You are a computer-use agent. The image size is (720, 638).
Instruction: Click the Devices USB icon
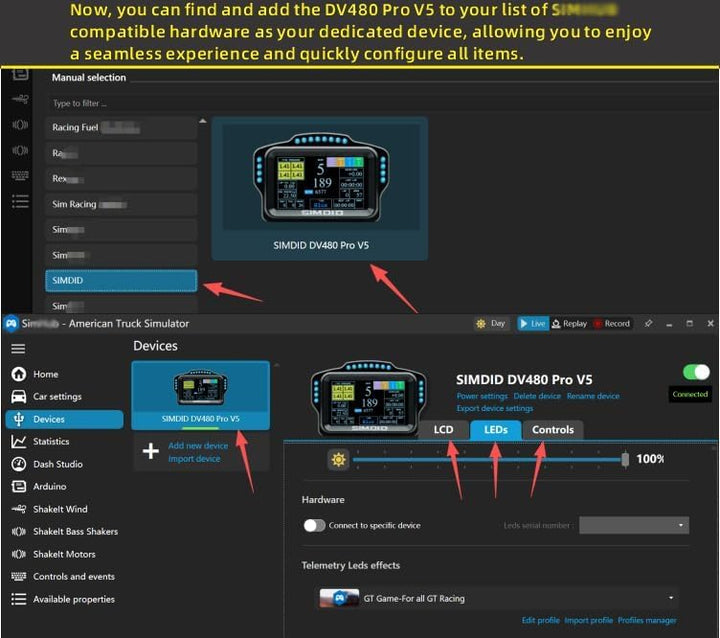[19, 419]
